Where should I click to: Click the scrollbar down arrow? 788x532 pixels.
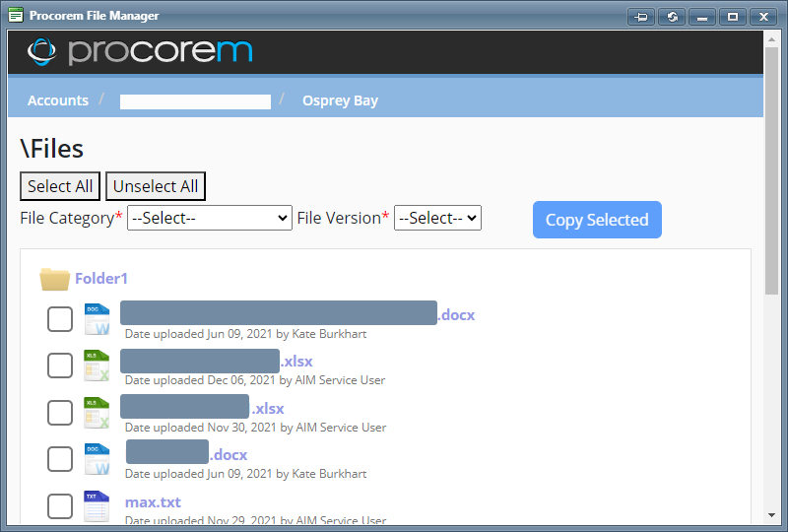coord(771,515)
